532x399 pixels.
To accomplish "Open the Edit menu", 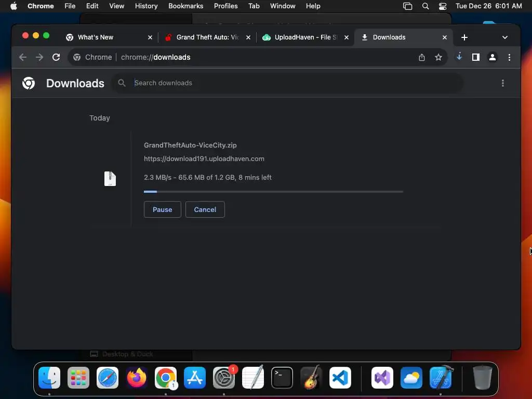I will pyautogui.click(x=92, y=6).
